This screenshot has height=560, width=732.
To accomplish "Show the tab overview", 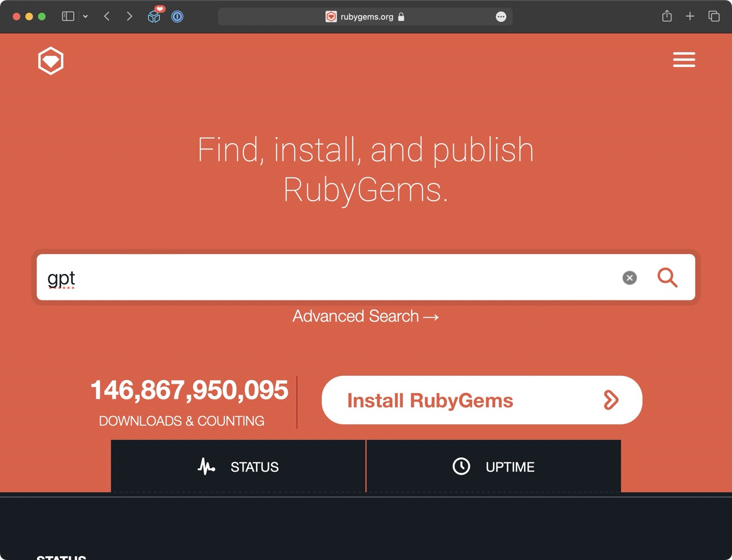I will click(x=714, y=16).
